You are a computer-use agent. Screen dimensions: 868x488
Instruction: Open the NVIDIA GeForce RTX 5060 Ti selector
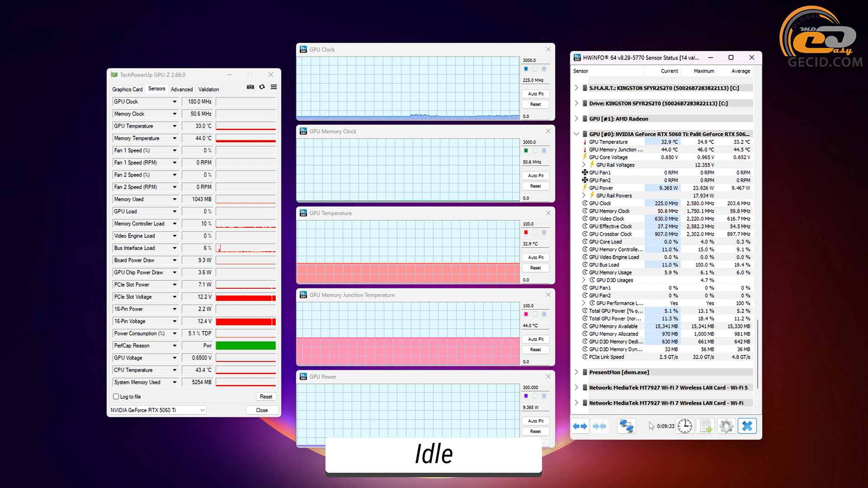click(157, 410)
